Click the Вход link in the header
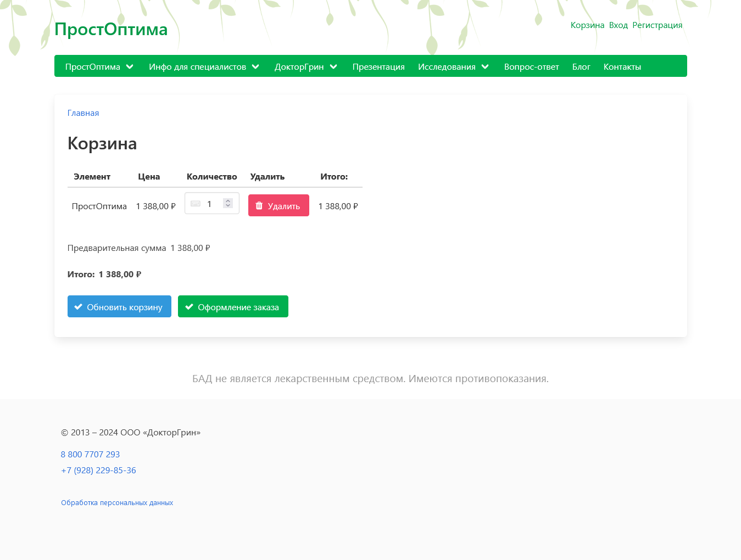 pos(619,25)
